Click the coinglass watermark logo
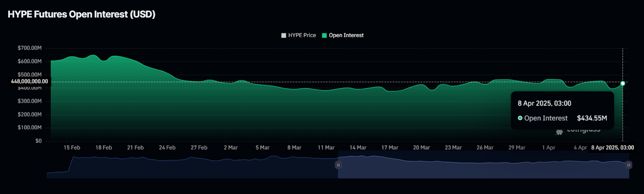Screen dimensions: 644x194 559,132
